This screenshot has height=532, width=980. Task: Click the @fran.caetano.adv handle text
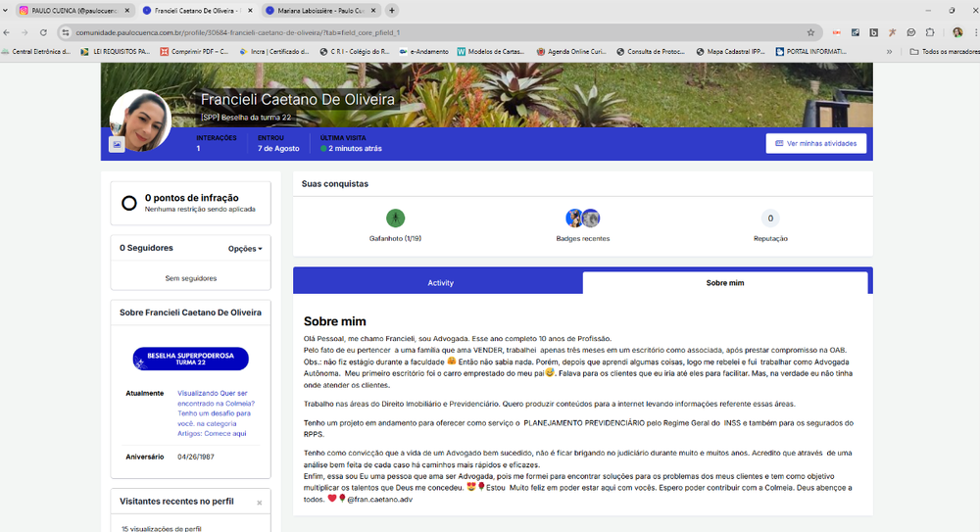(x=380, y=500)
